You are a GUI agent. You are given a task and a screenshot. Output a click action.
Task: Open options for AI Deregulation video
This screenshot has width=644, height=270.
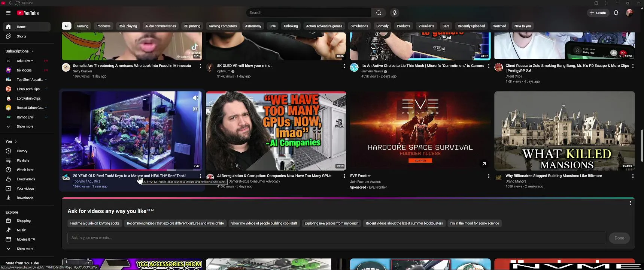[344, 176]
